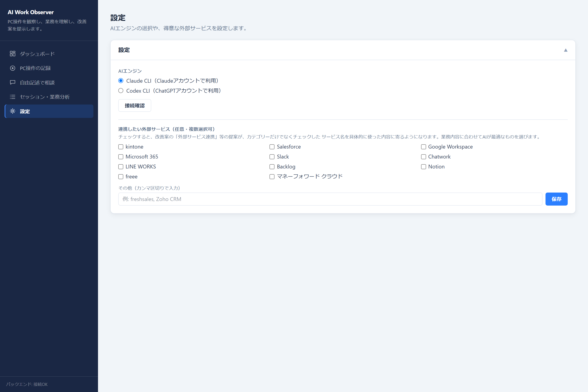Screen dimensions: 588x392
Task: Click the blue 保存 button
Action: coord(556,199)
